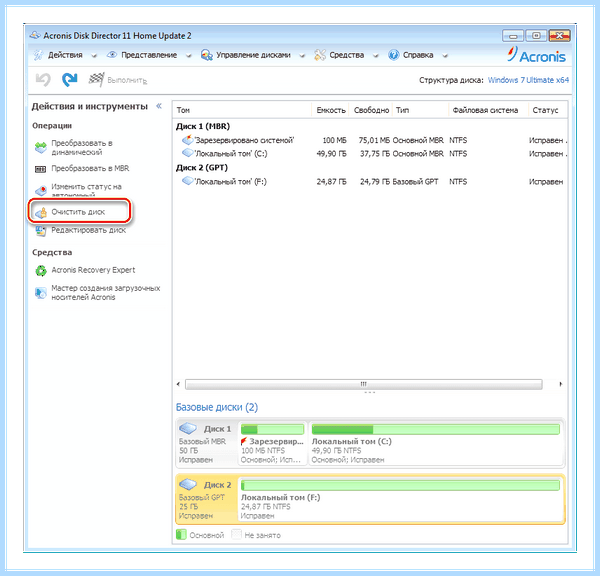Click the green Основной legend swatch
600x576 pixels.
pyautogui.click(x=181, y=535)
